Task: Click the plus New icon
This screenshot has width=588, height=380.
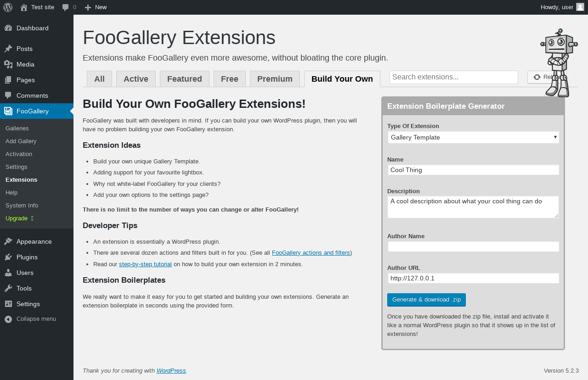Action: (88, 7)
